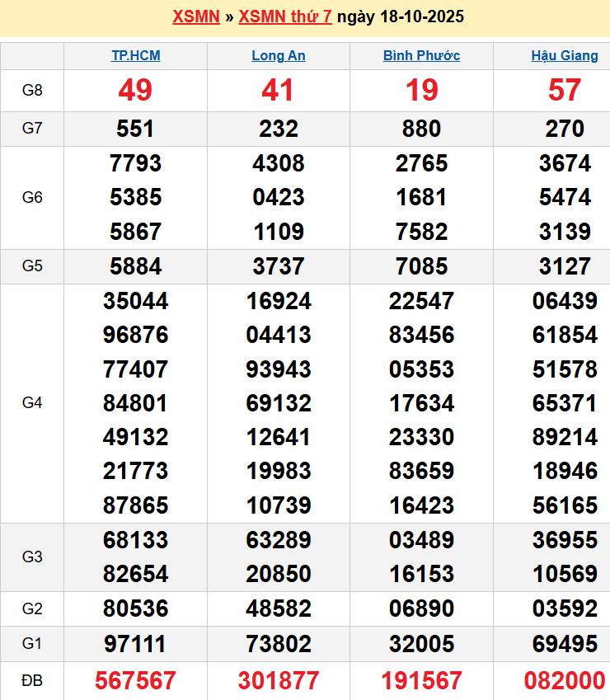Click the G4 row label
Image resolution: width=610 pixels, height=700 pixels.
[x=32, y=403]
